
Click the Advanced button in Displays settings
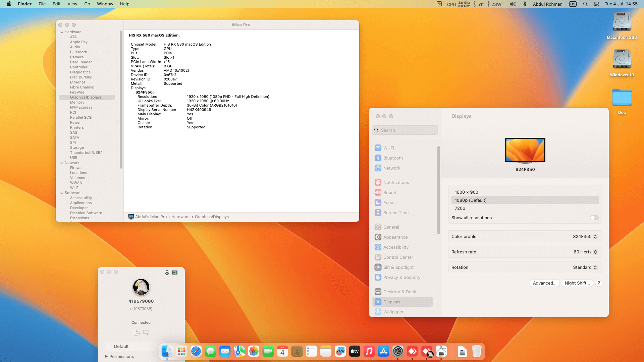545,283
